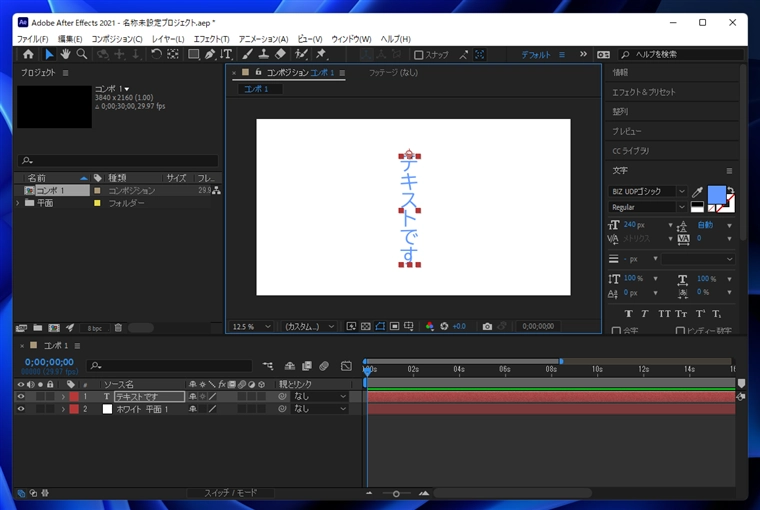Click the Home icon in toolbar
The width and height of the screenshot is (760, 510).
point(28,54)
